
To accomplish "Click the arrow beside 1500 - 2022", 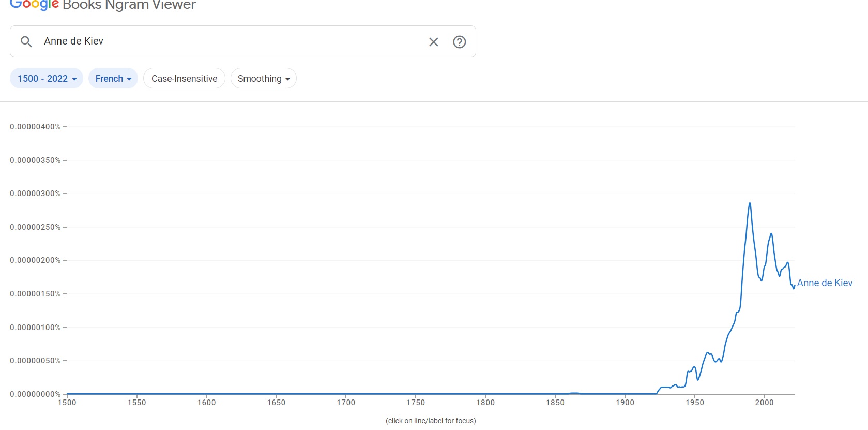I will pos(74,79).
